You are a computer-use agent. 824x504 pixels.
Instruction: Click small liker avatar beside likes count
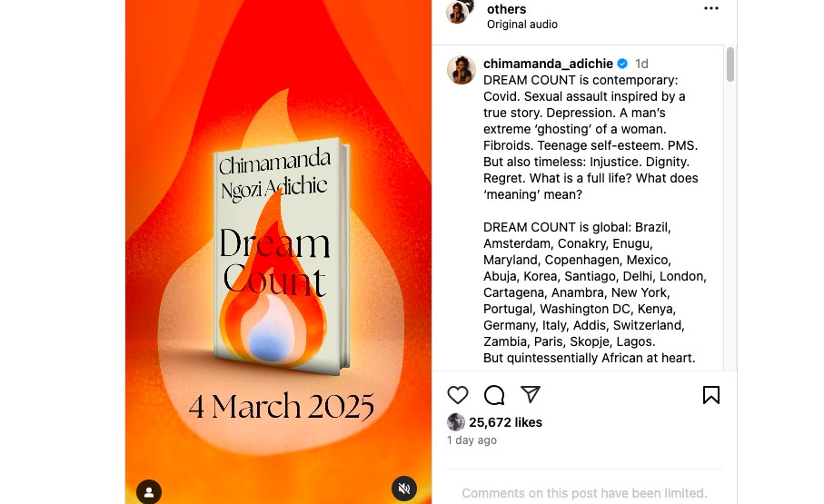[456, 422]
